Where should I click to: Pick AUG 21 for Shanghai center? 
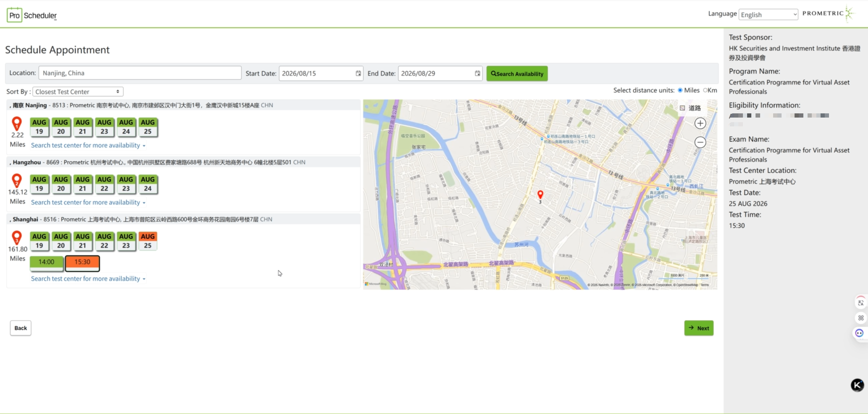83,241
